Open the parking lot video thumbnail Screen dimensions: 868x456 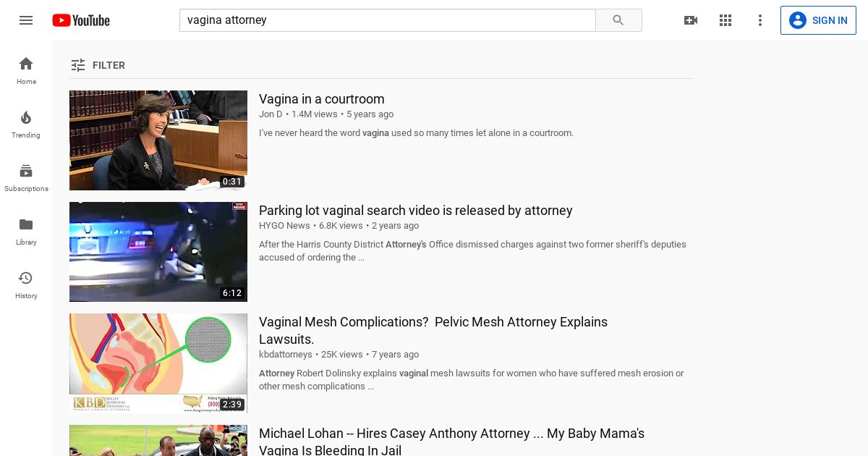158,252
